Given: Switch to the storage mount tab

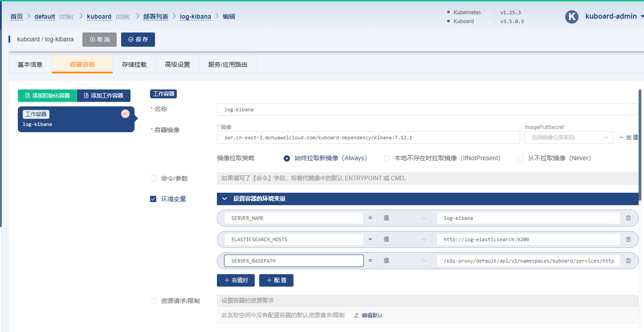Looking at the screenshot, I should coord(134,65).
